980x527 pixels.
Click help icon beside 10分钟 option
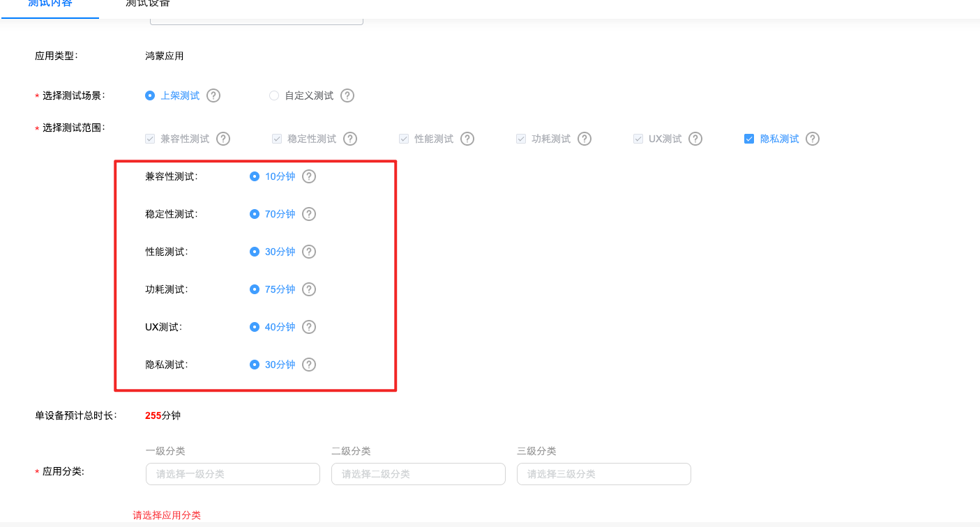(x=309, y=176)
